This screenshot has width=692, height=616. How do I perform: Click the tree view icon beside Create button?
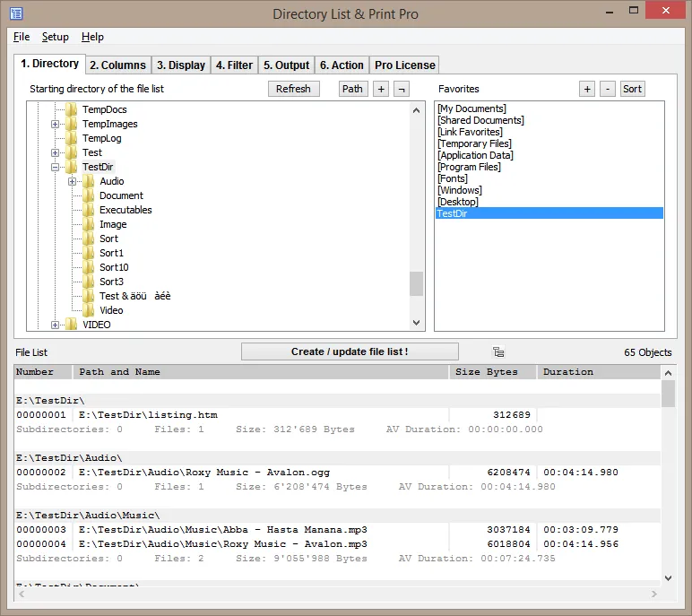[498, 352]
